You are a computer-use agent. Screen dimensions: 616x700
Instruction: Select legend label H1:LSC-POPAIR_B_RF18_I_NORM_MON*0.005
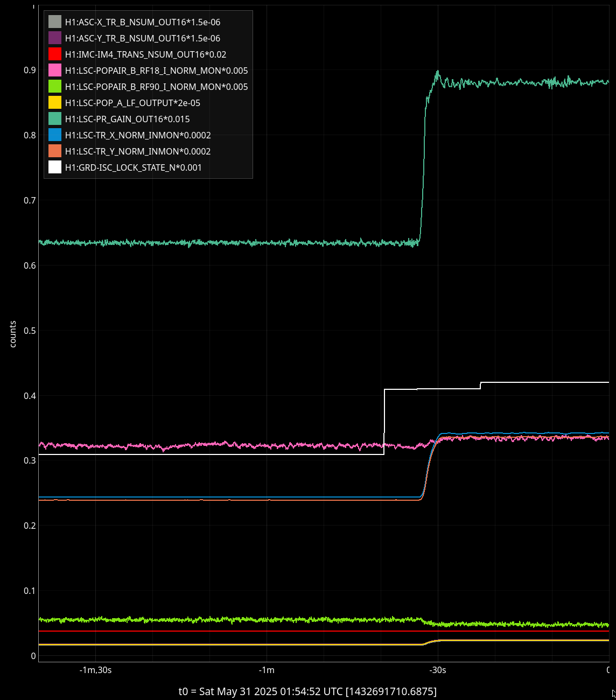(157, 71)
